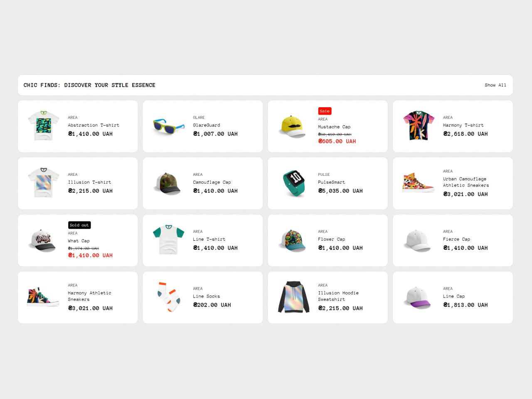Click the What Cap product name
Image resolution: width=532 pixels, height=399 pixels.
coord(79,241)
